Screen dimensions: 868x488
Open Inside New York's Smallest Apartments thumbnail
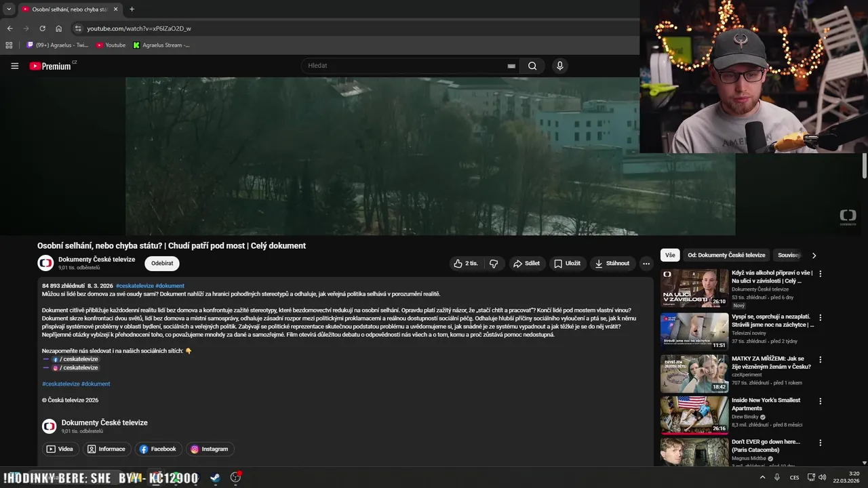[694, 415]
